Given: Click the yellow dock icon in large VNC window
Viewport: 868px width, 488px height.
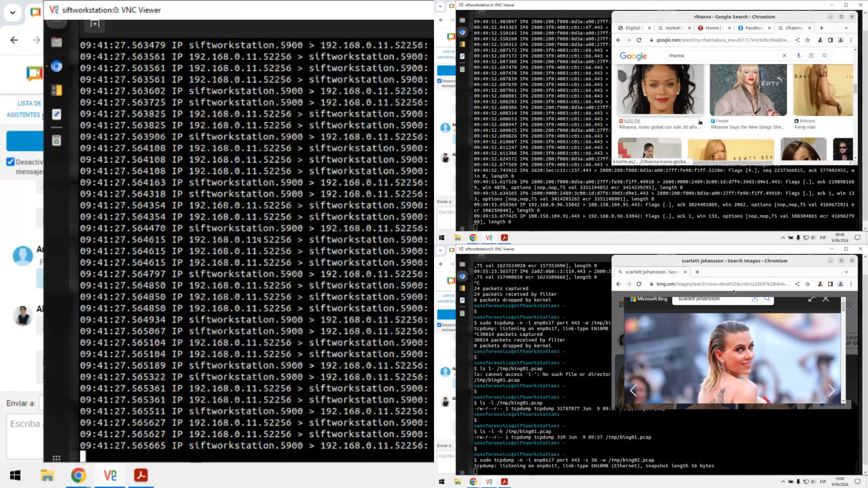Looking at the screenshot, I should 56,91.
